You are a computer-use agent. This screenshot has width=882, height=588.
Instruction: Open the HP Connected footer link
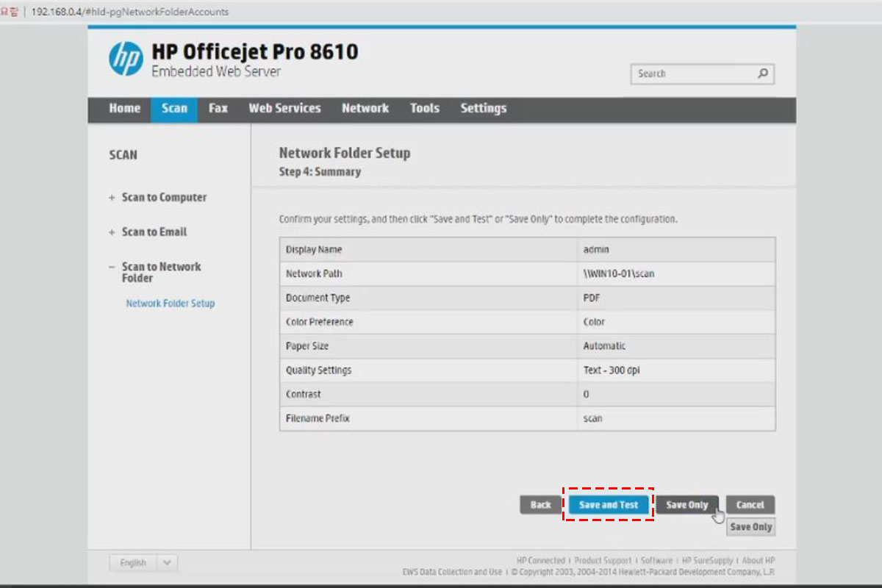(x=541, y=560)
